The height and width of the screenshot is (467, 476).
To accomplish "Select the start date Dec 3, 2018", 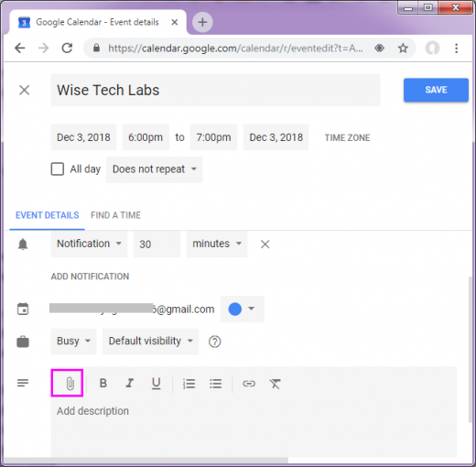I will pos(83,137).
